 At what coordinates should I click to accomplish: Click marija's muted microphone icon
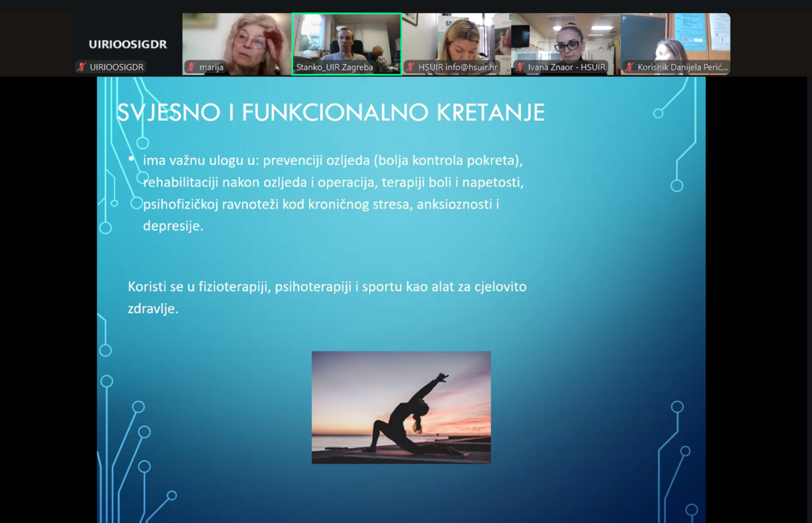tap(192, 68)
